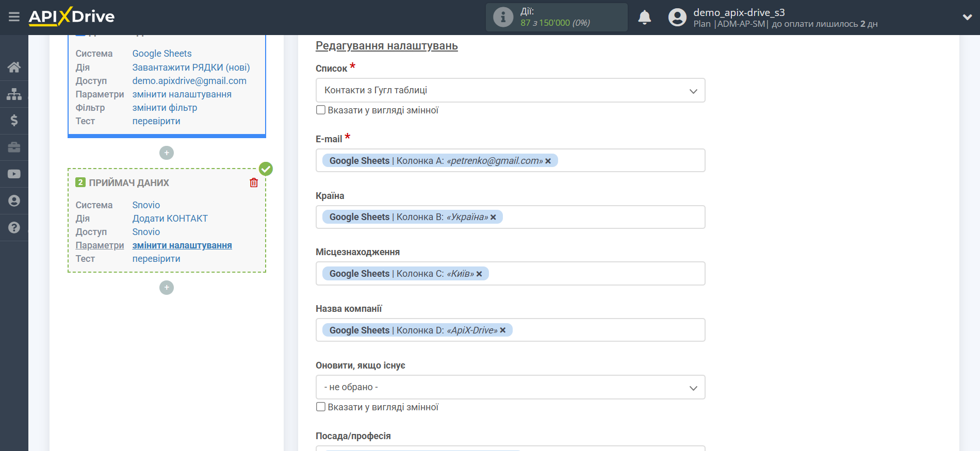
Task: Open the profile icon in sidebar
Action: point(14,201)
